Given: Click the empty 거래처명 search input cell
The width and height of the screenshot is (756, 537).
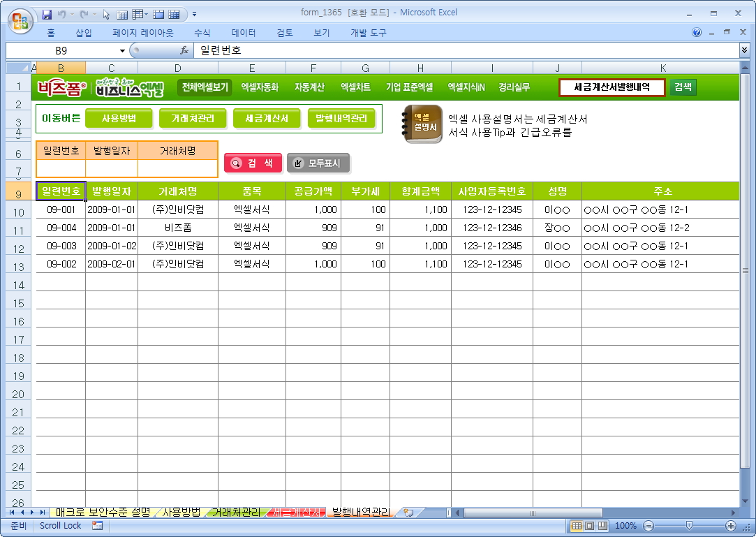Looking at the screenshot, I should tap(177, 168).
